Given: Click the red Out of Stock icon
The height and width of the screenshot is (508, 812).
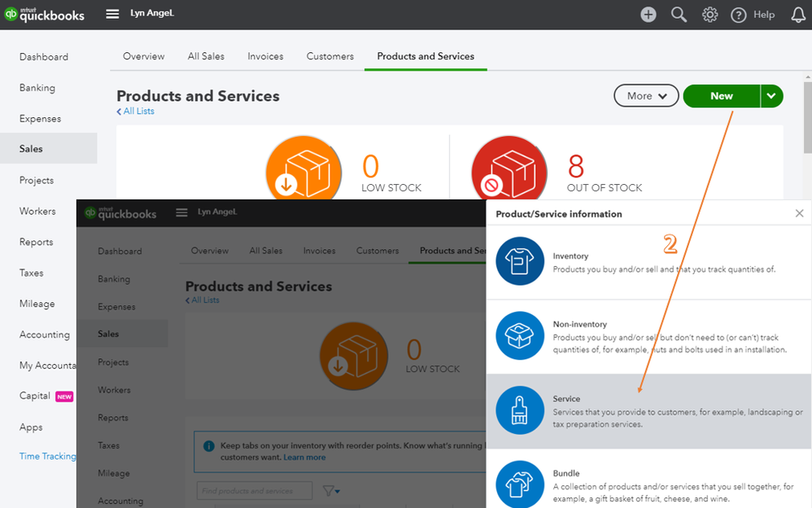Looking at the screenshot, I should tap(509, 168).
